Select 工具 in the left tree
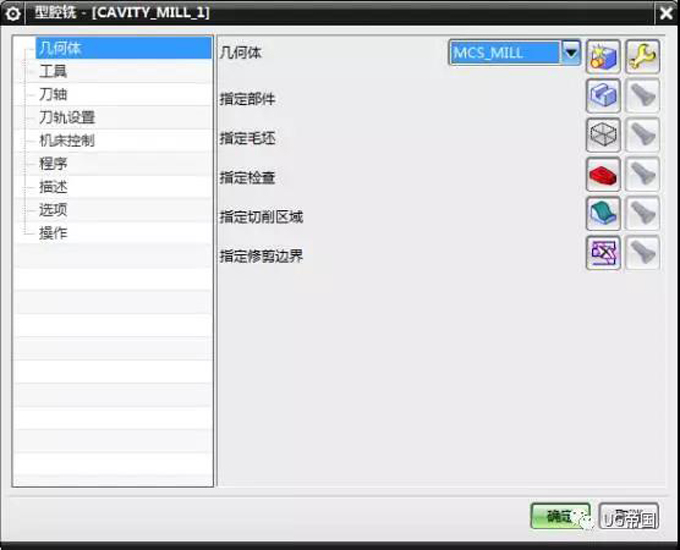 point(53,71)
